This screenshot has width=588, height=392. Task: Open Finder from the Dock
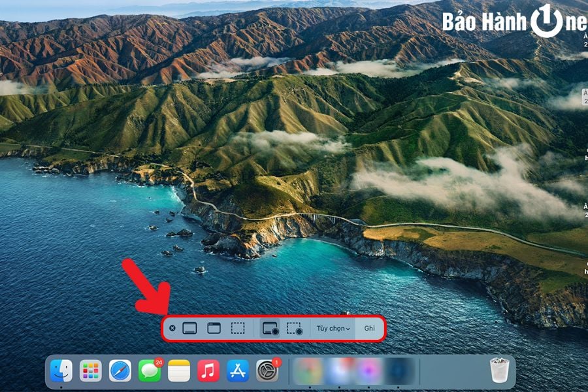coord(61,371)
